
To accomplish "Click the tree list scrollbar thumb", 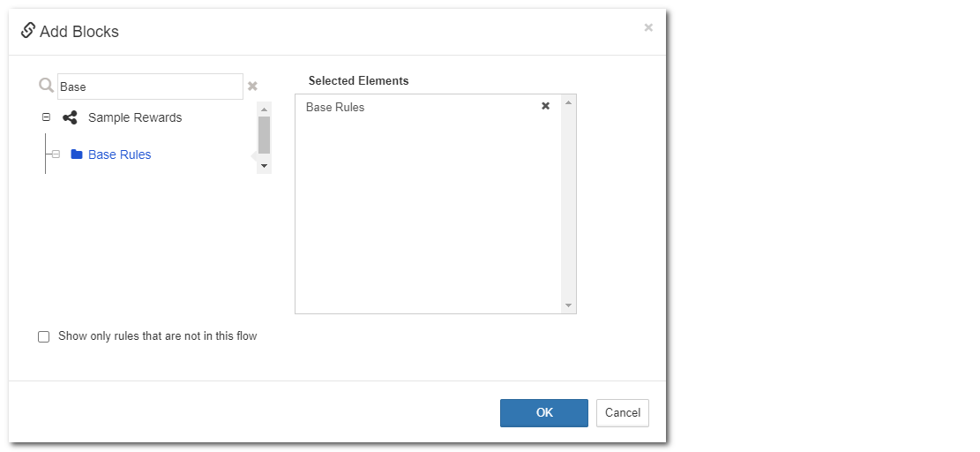I will click(264, 134).
